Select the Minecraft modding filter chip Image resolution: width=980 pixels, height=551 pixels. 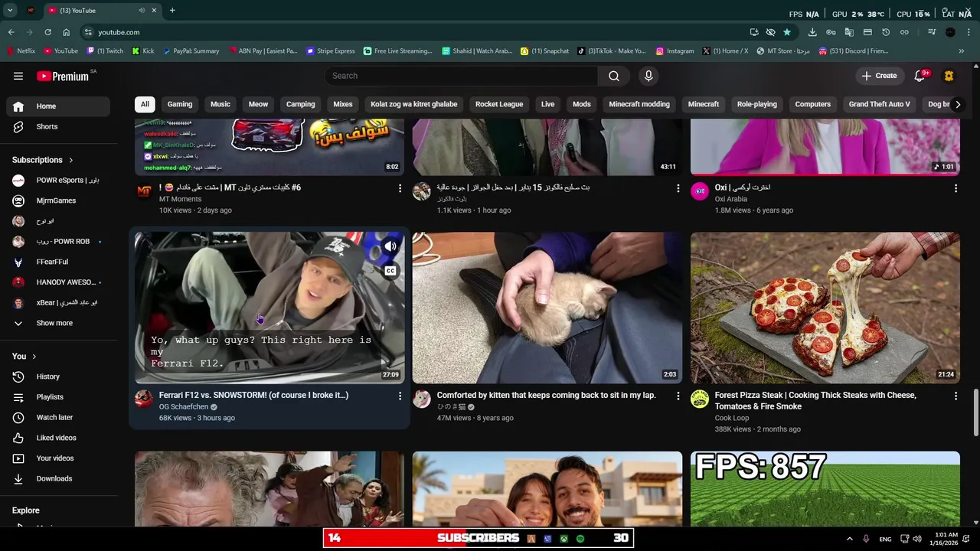(639, 104)
